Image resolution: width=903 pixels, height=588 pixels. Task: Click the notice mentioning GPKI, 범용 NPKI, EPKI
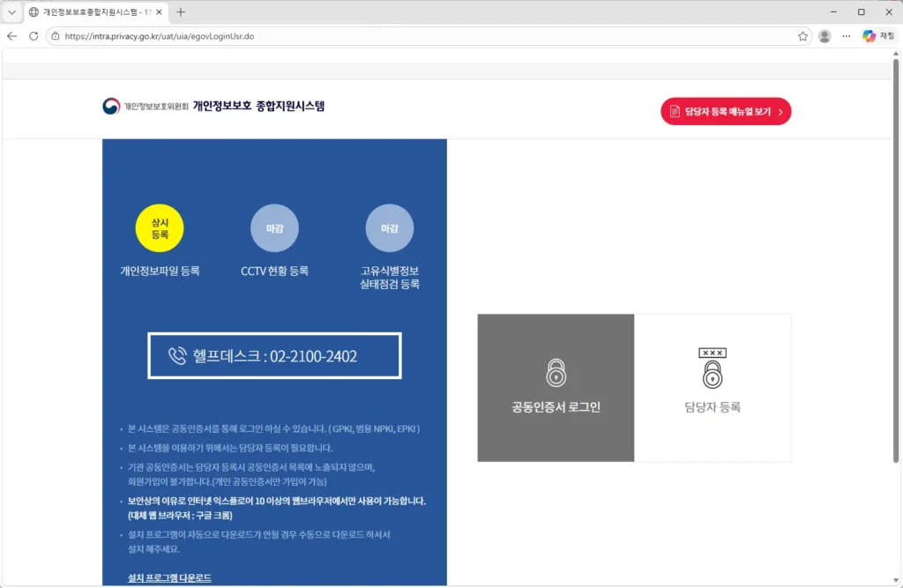coord(273,428)
